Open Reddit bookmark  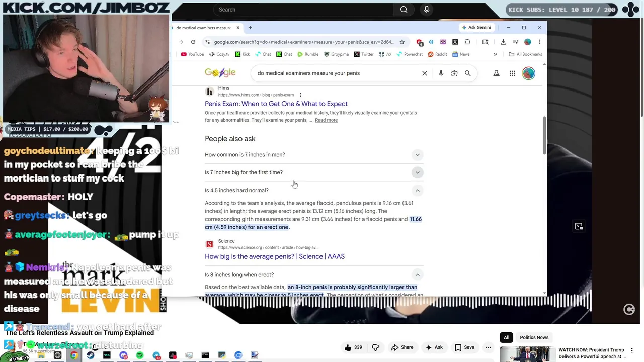(437, 54)
